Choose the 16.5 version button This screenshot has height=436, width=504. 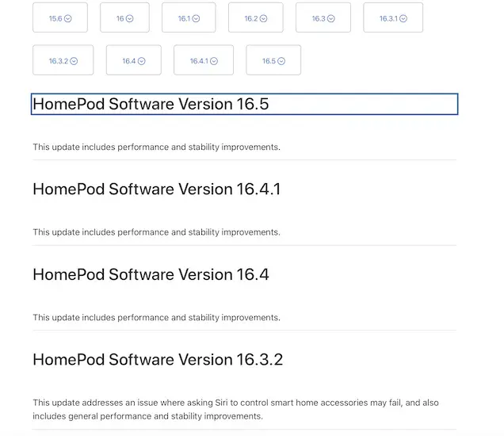pos(273,60)
